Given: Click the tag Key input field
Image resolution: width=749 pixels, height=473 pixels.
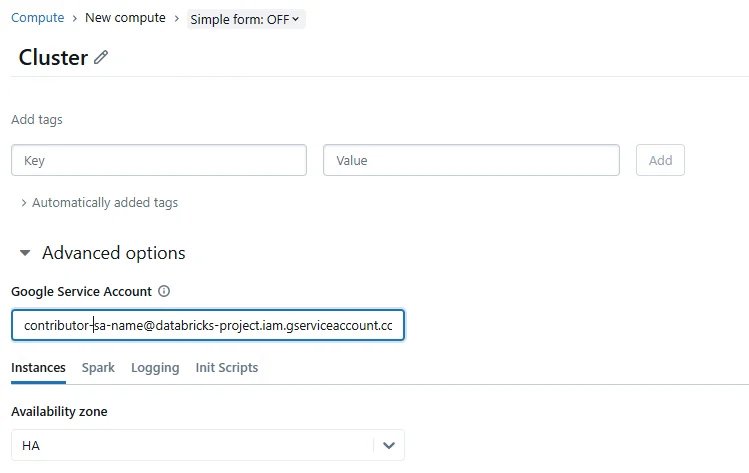Looking at the screenshot, I should coord(158,160).
